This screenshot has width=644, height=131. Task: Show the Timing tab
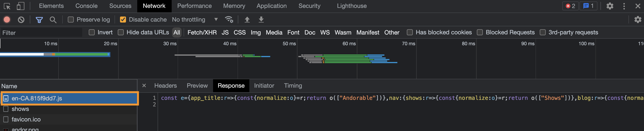[293, 86]
